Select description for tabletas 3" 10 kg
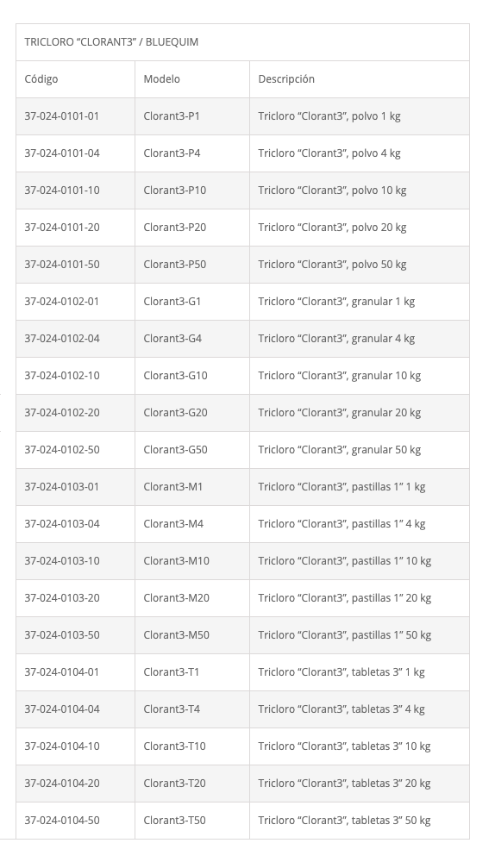Screen dimensions: 489x868 [344, 746]
